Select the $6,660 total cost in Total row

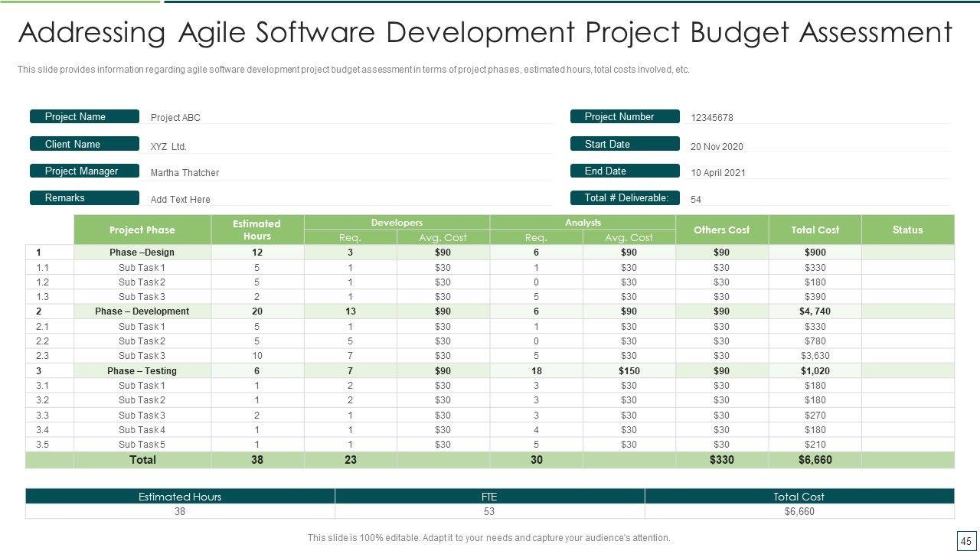click(x=815, y=460)
